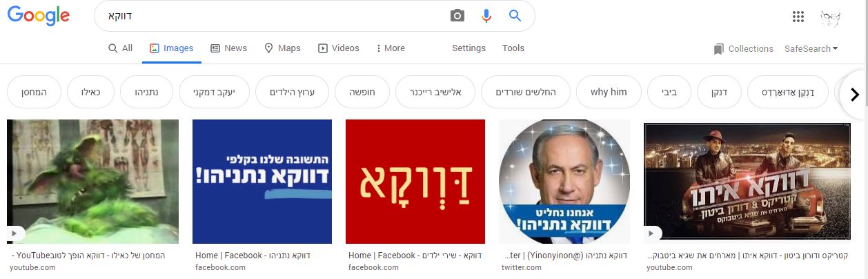
Task: Select the 'why him' filter chip
Action: point(609,92)
